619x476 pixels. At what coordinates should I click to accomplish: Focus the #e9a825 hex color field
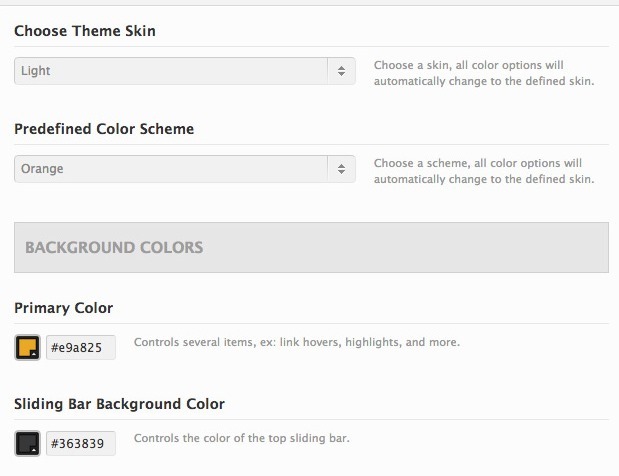click(81, 347)
